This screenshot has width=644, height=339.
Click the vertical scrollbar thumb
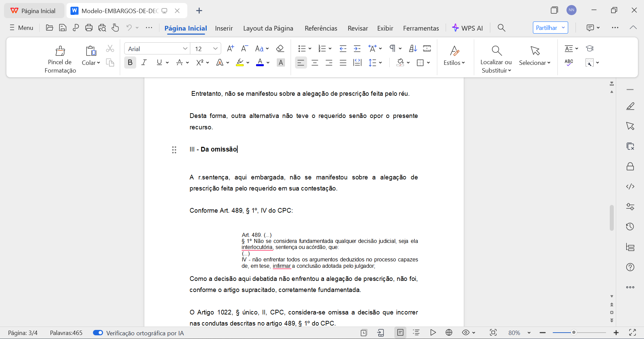(612, 218)
